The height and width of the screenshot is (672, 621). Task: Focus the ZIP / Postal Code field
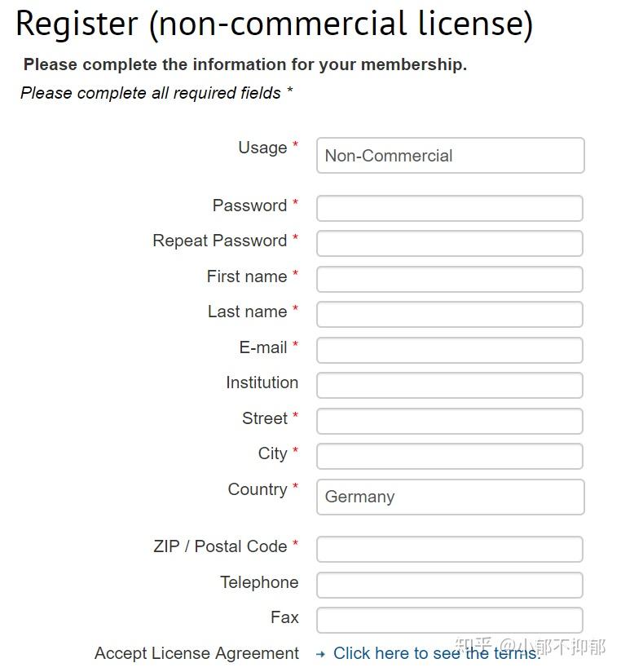click(450, 549)
